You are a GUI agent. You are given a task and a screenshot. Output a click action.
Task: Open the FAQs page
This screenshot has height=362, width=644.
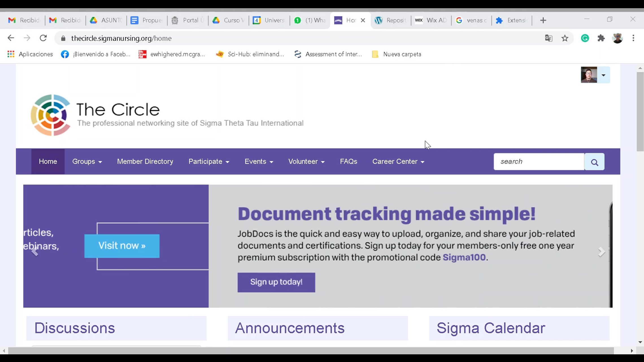pos(349,162)
